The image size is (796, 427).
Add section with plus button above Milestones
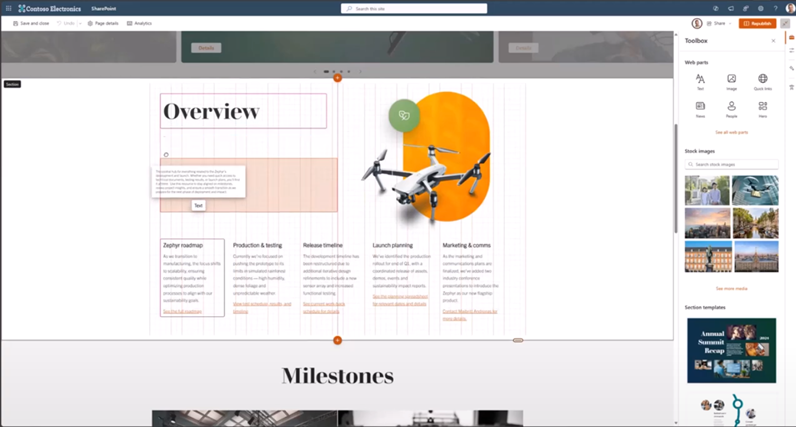337,340
